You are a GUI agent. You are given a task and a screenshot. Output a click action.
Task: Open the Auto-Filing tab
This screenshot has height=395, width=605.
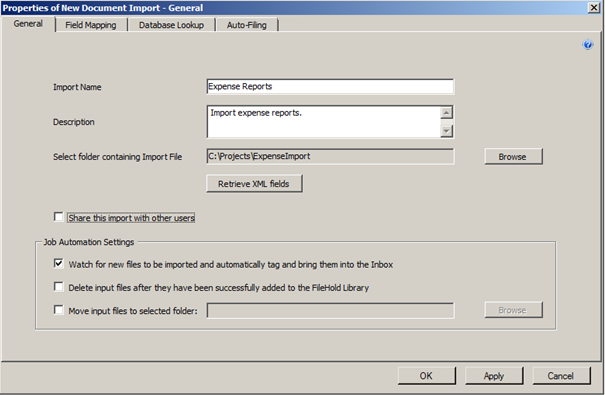point(247,25)
